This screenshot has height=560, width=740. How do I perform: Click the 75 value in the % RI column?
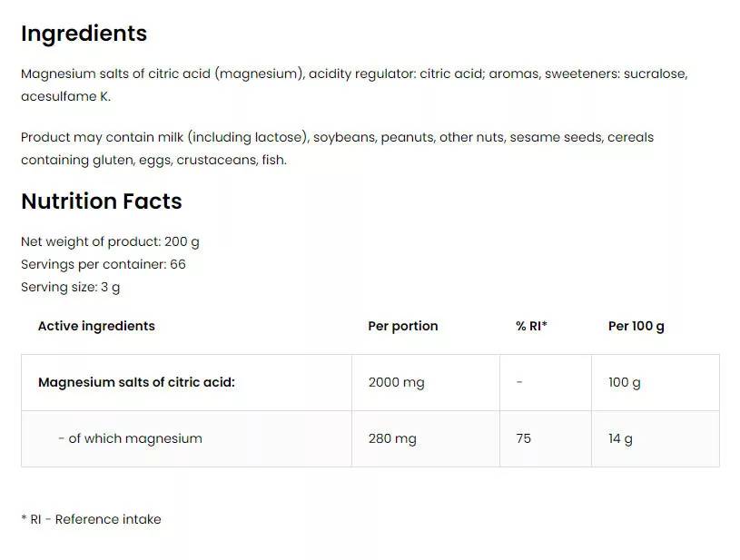click(523, 438)
